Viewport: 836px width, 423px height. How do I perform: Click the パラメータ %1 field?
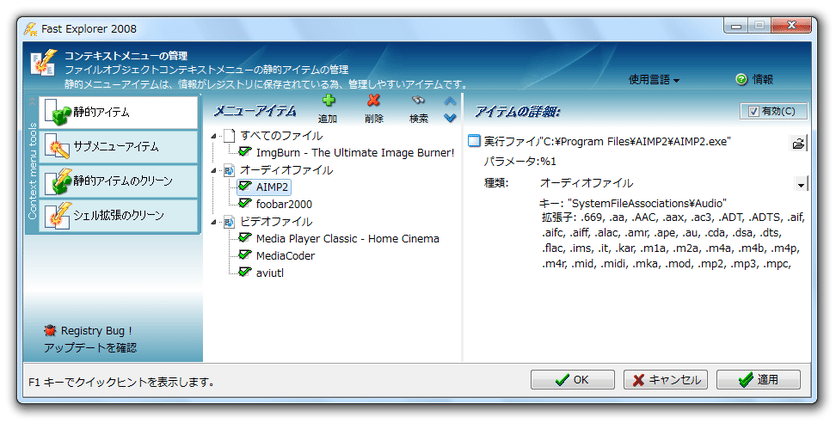(x=549, y=161)
